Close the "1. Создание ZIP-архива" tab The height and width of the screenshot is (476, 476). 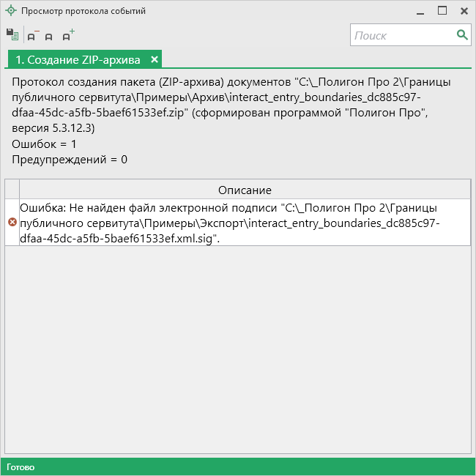[155, 59]
